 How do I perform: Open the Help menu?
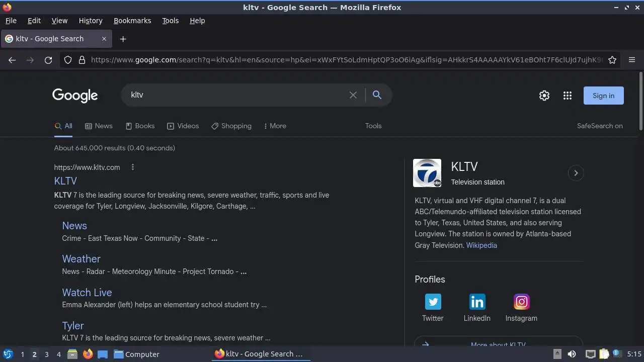pyautogui.click(x=197, y=21)
